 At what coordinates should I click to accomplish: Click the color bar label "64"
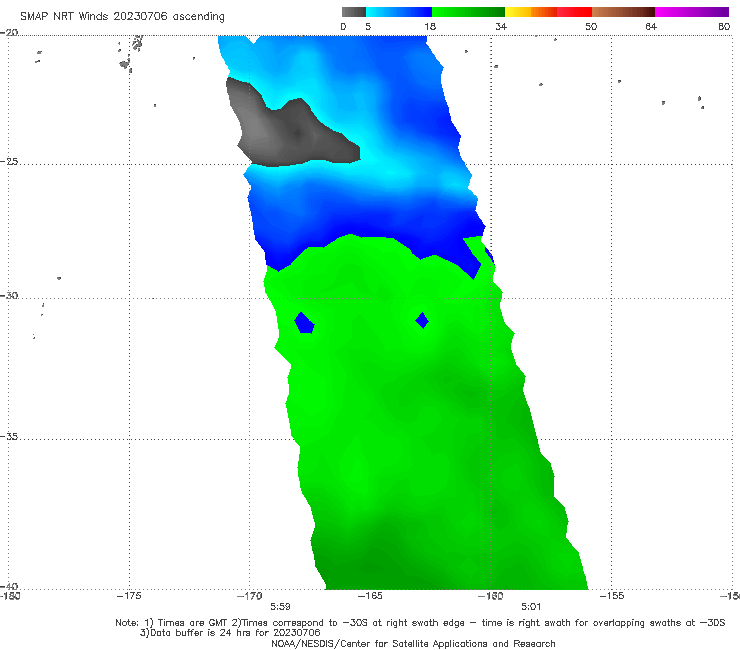click(x=651, y=27)
